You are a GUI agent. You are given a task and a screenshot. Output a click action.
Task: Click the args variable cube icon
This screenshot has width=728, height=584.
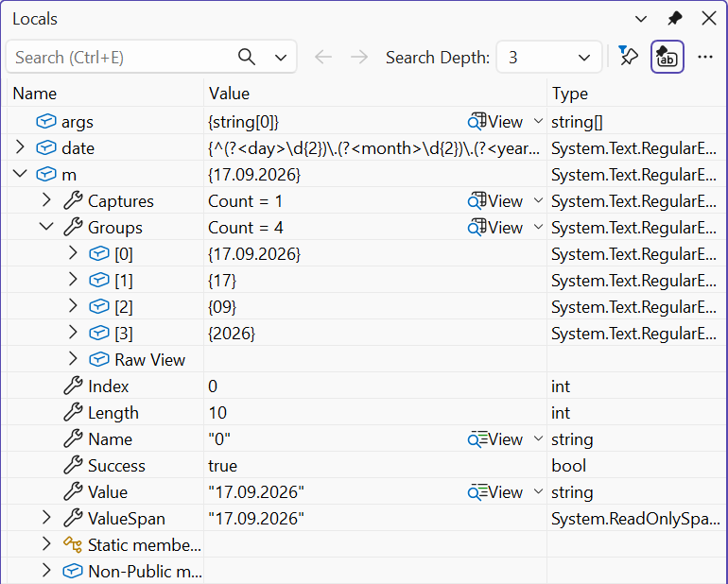coord(46,122)
